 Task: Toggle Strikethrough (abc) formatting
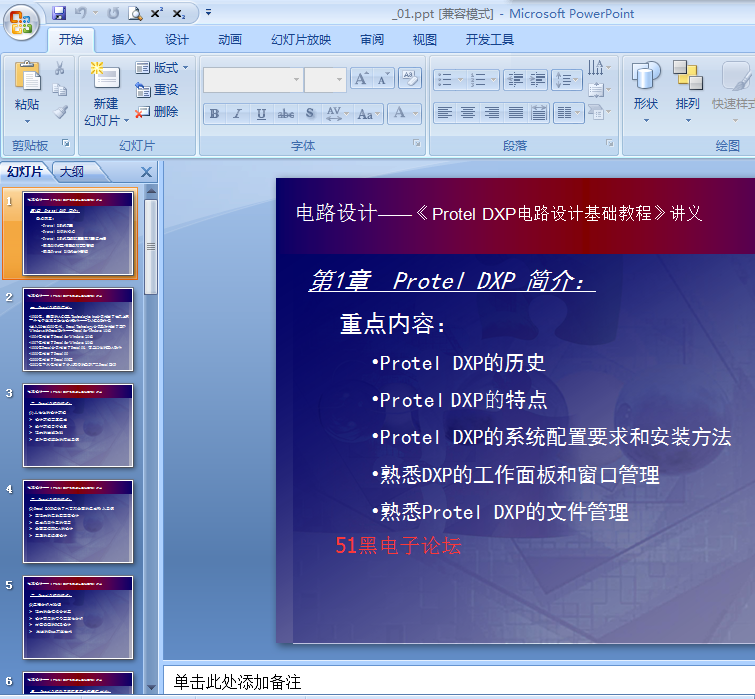[286, 114]
